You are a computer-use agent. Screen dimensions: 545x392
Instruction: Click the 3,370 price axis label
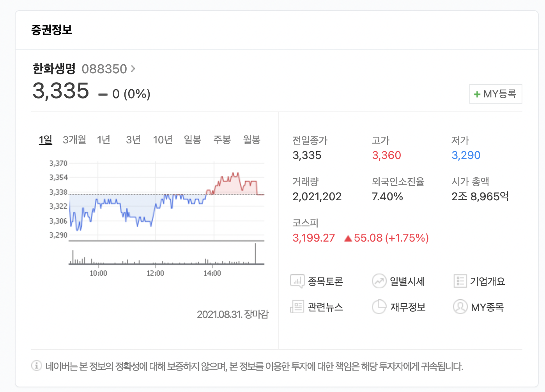point(58,163)
